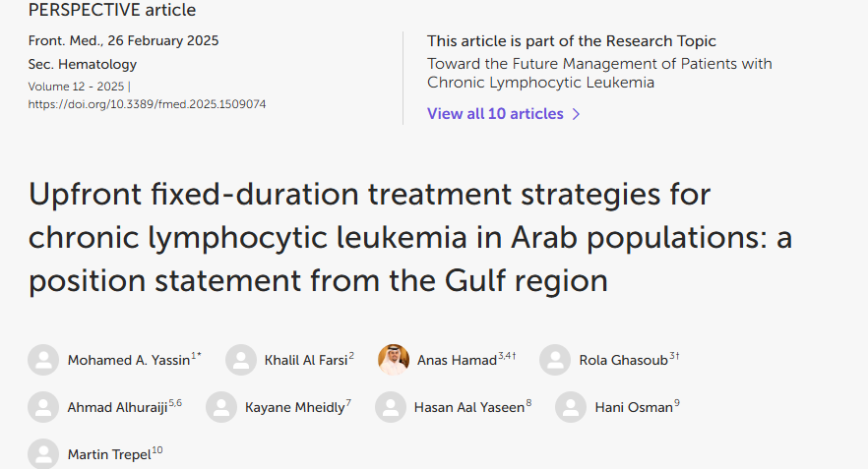Click the Sec. Hematology section label
The width and height of the screenshot is (868, 469).
69,64
